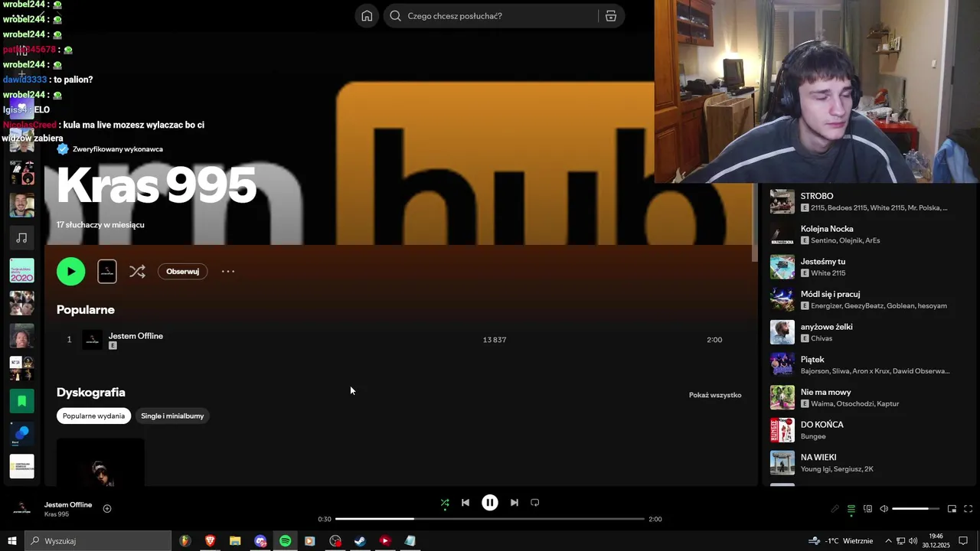
Task: Open now-playing 'Jestem Offline' title link
Action: click(x=68, y=505)
